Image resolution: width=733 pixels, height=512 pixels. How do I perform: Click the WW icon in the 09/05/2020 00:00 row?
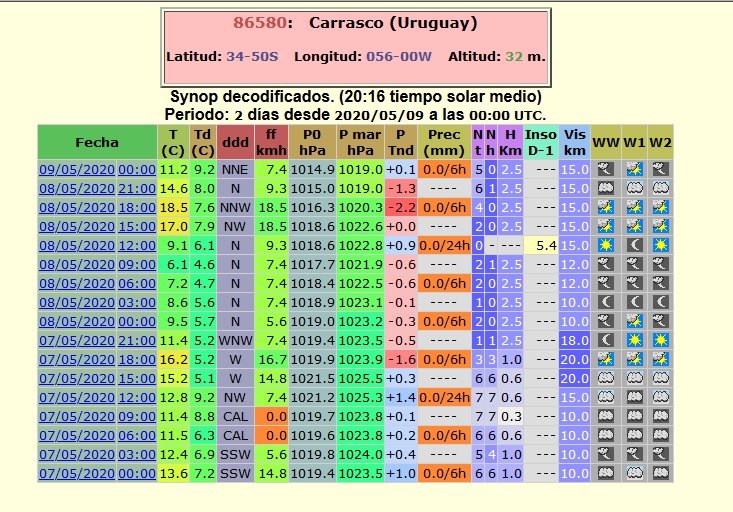point(605,169)
